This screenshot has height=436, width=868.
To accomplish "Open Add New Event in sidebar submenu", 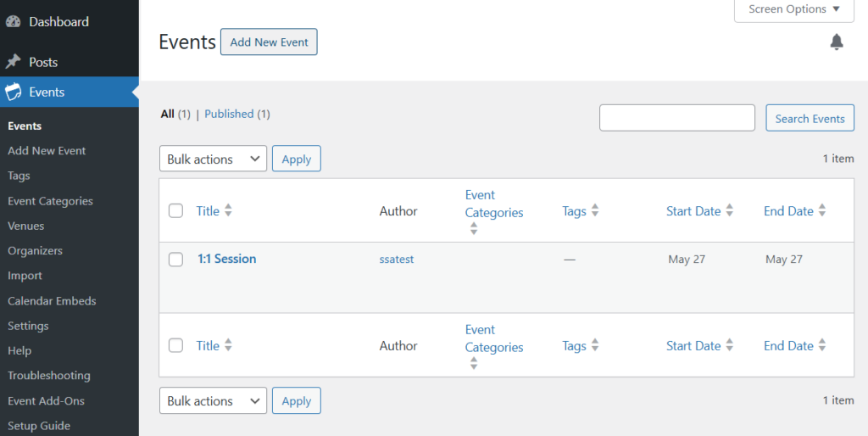I will [x=47, y=151].
